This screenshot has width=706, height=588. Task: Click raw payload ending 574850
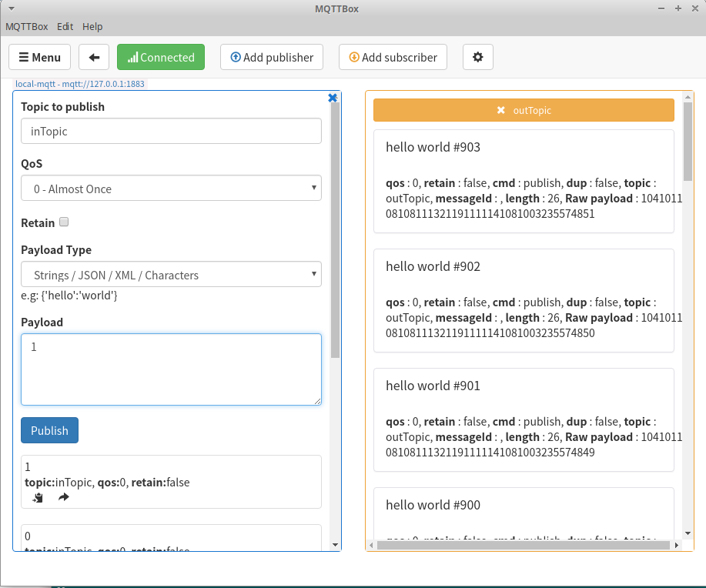490,333
